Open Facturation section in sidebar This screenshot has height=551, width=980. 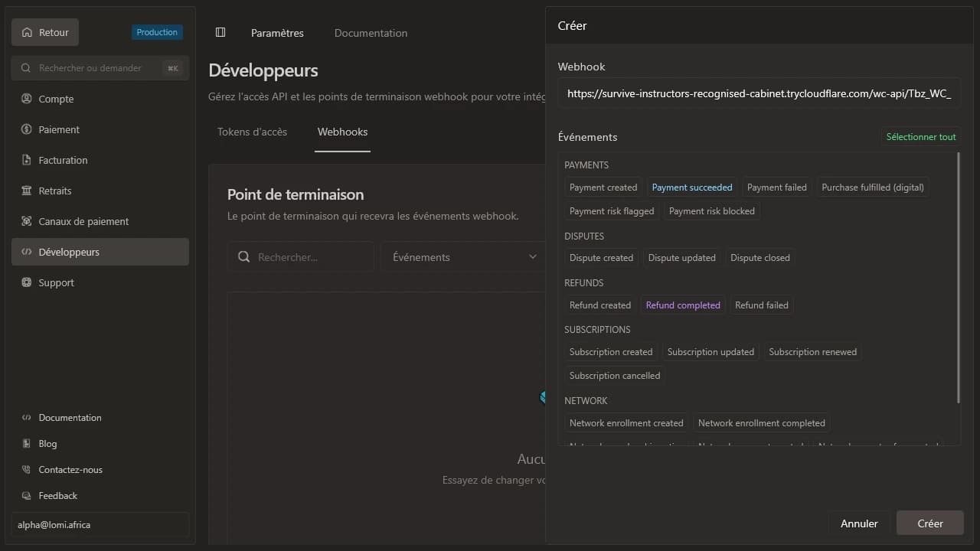pyautogui.click(x=100, y=160)
